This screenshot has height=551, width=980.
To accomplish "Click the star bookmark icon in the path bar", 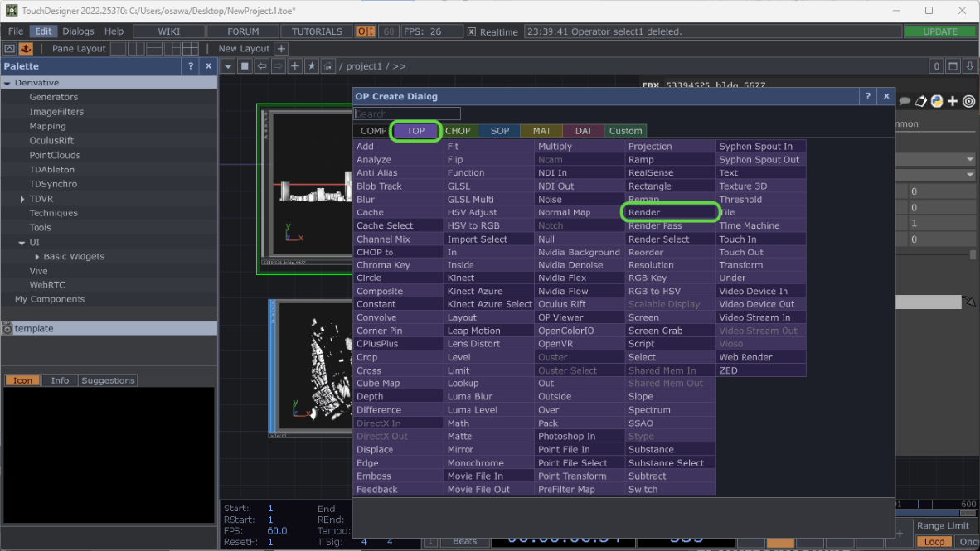I will tap(311, 66).
